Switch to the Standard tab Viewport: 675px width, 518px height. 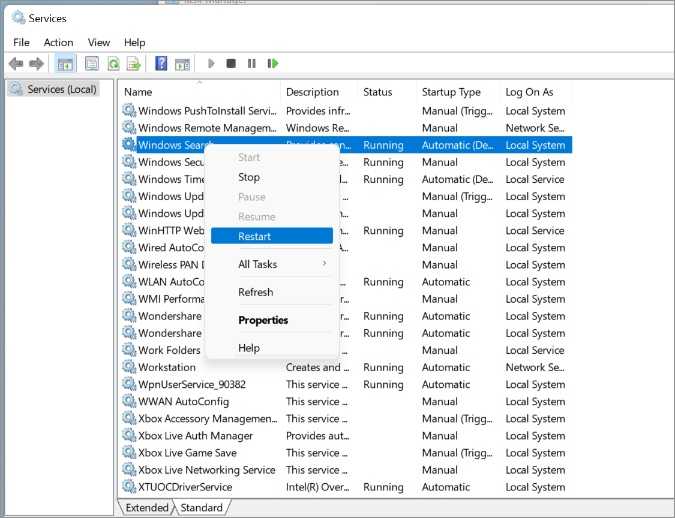pos(201,508)
